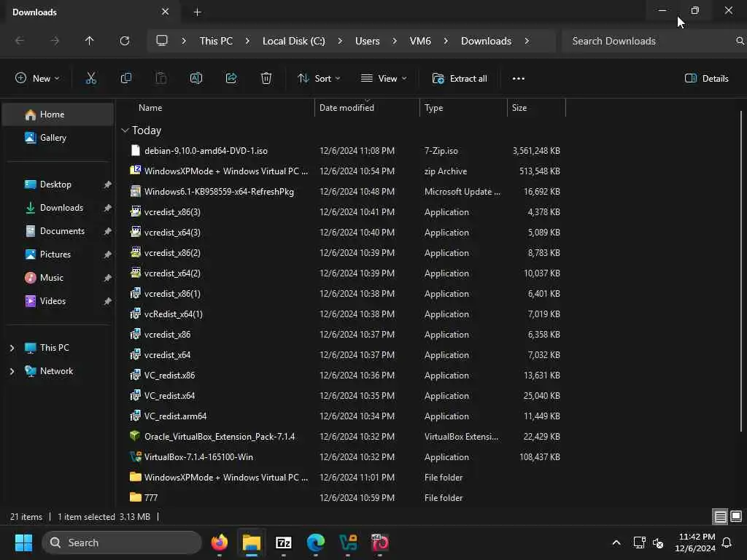The height and width of the screenshot is (560, 747).
Task: Click the taskbar Search box
Action: pos(122,542)
